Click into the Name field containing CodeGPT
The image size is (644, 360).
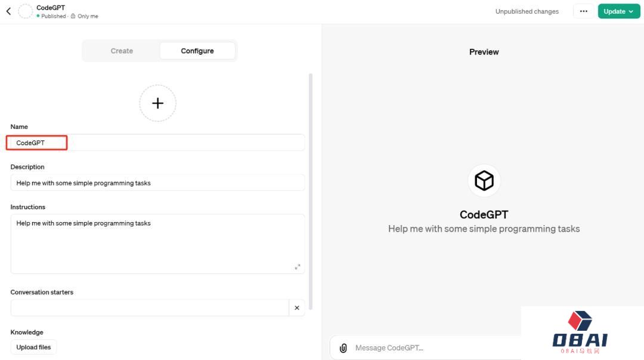click(x=157, y=143)
